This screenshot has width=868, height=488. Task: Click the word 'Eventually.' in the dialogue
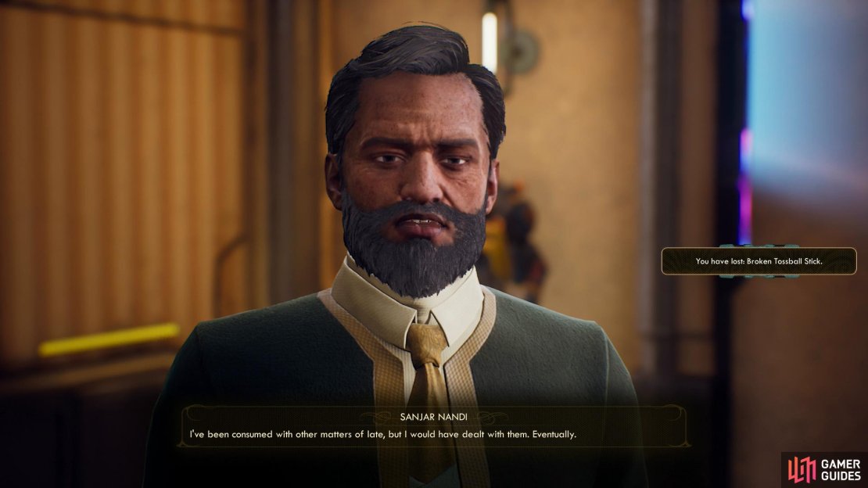554,434
